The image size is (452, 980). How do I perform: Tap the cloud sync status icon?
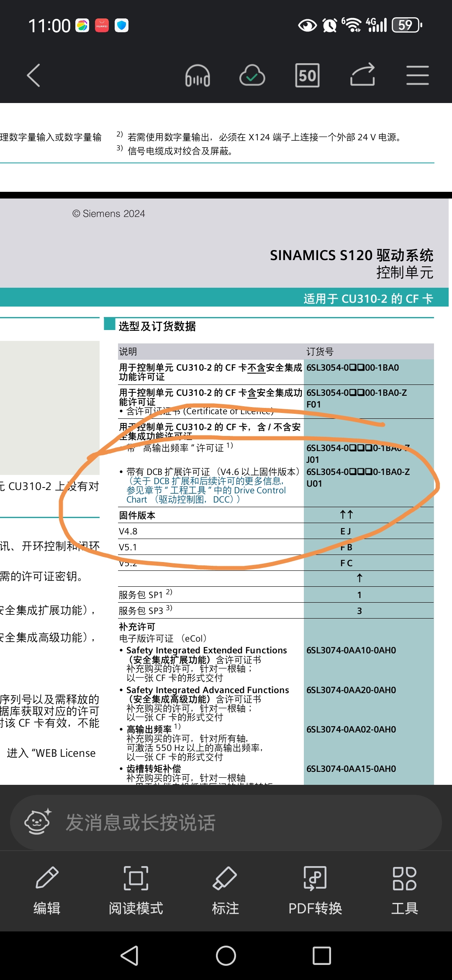click(x=252, y=76)
